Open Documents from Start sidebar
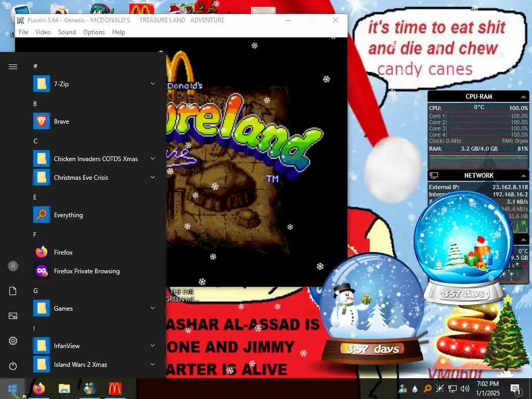Viewport: 532px width, 399px height. [13, 291]
